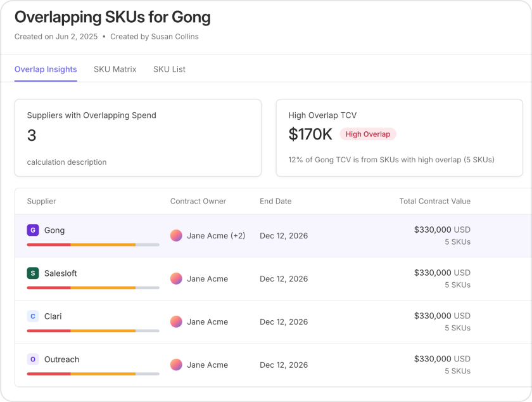Click Dec 12, 2026 in Outreach row

point(284,365)
